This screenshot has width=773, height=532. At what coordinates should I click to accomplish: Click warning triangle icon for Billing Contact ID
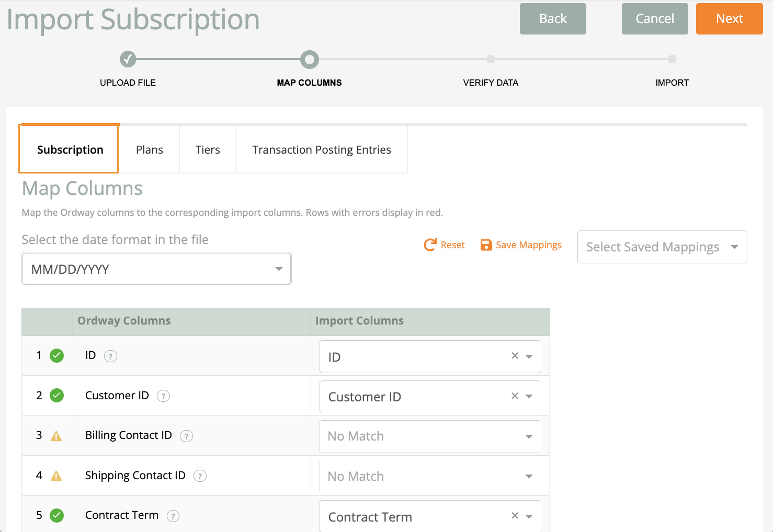(56, 436)
